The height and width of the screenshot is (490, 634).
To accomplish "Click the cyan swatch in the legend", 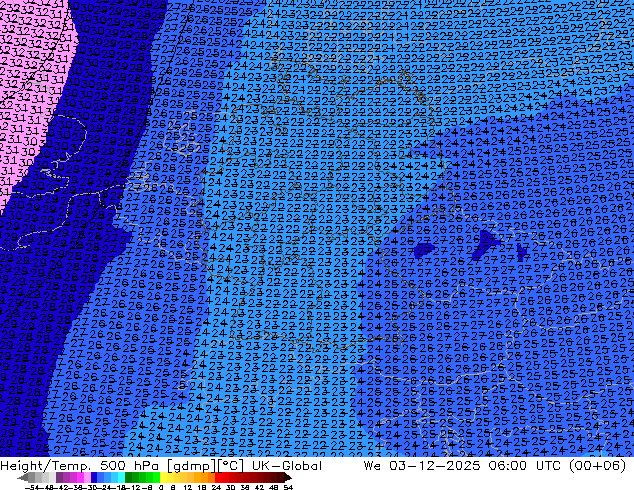I will 122,478.
